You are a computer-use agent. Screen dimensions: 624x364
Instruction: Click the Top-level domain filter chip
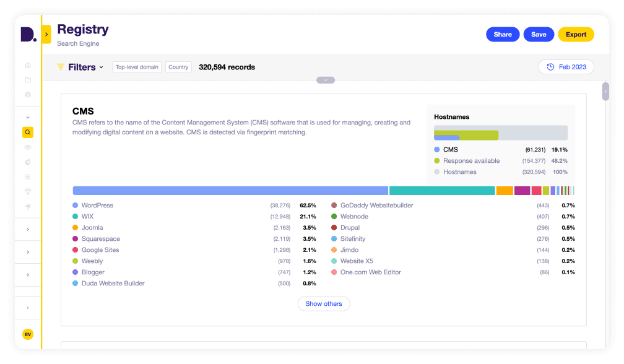click(137, 67)
